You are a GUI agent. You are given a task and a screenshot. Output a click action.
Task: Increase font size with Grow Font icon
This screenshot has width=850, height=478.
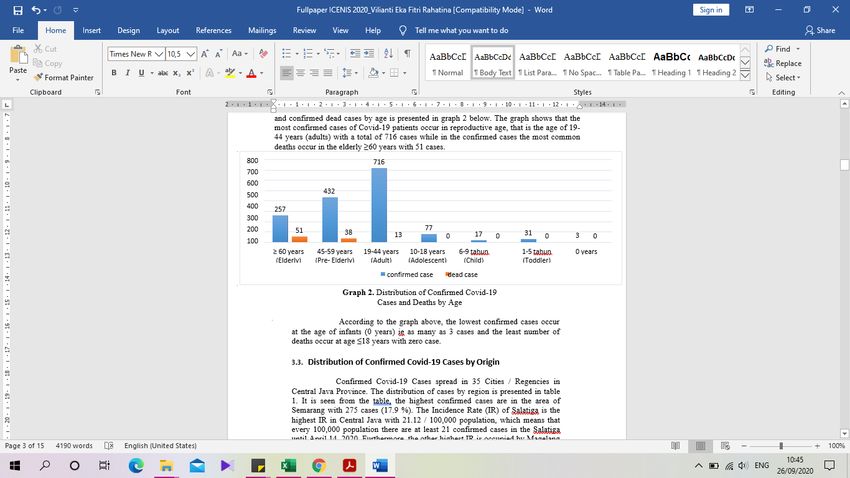tap(205, 54)
